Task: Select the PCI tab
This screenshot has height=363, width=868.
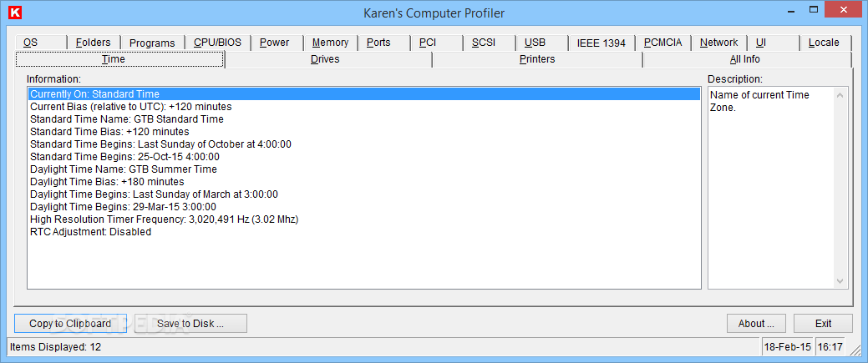Action: (x=436, y=43)
